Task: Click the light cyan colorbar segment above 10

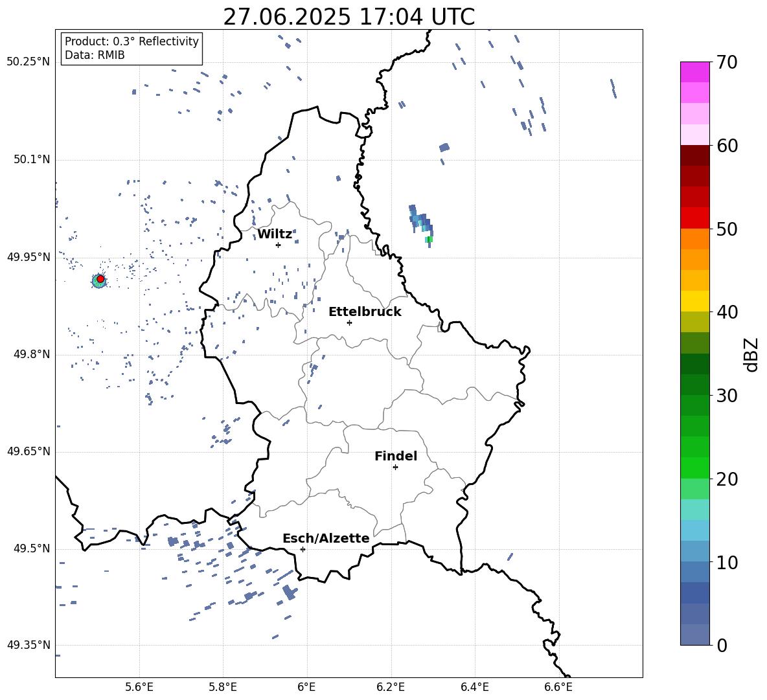Action: (x=695, y=530)
